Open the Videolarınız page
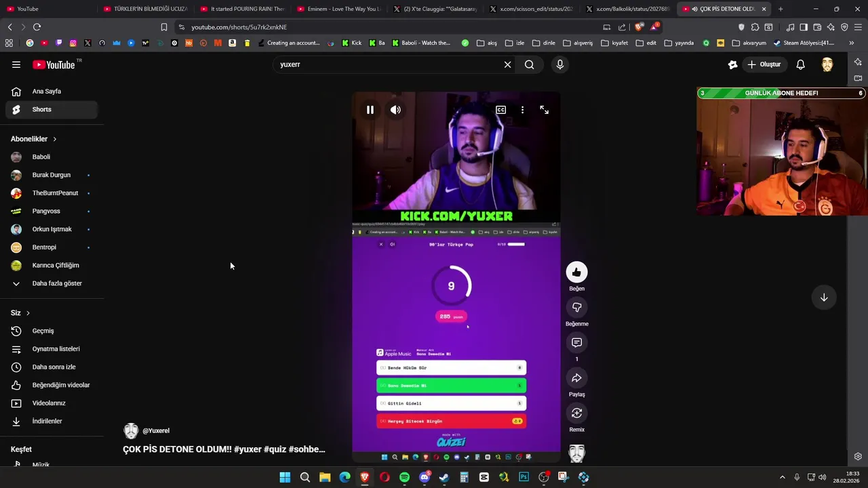 52,403
